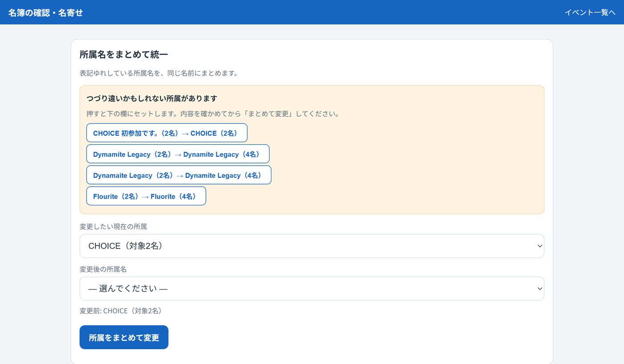Click the 変更したい現在の所属 field label

[113, 226]
